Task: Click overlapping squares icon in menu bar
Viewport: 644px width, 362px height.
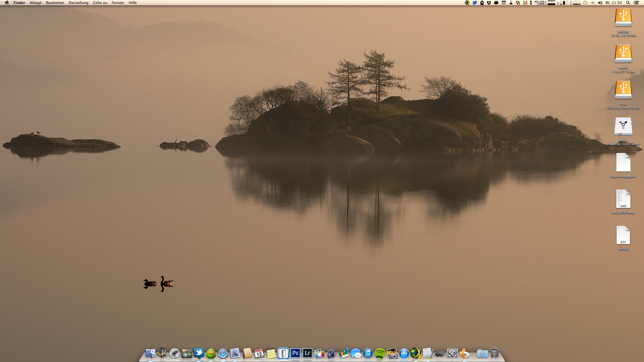Action: point(518,3)
